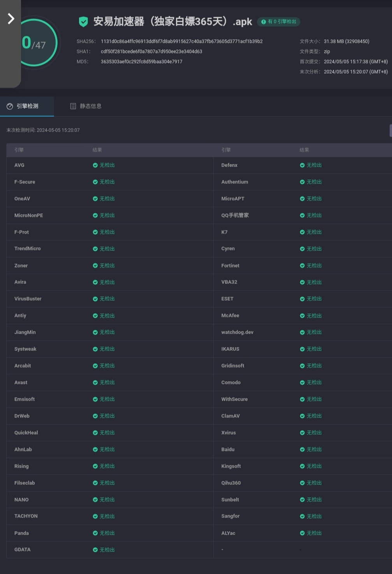Click the green check icon for Baidu

coord(302,450)
